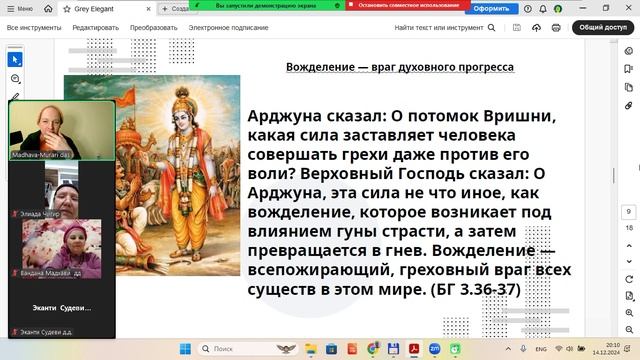
Task: Click the Zoom taskbar icon
Action: [434, 349]
